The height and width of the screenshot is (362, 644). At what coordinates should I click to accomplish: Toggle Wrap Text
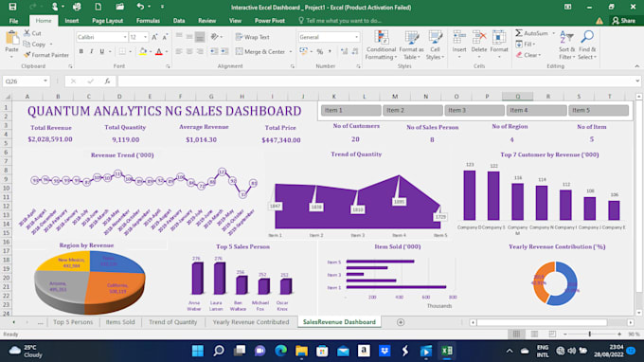[x=253, y=37]
